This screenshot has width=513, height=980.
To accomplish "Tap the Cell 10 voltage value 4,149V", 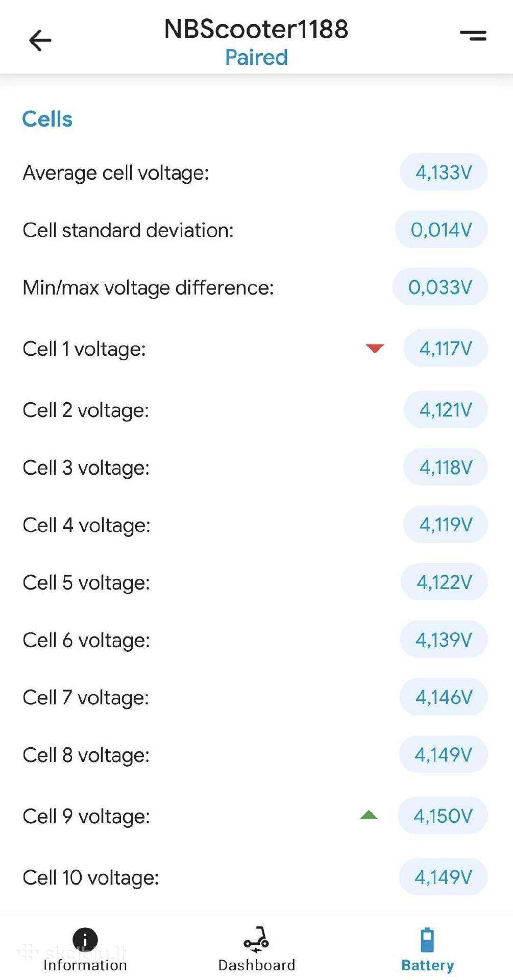I will 443,877.
